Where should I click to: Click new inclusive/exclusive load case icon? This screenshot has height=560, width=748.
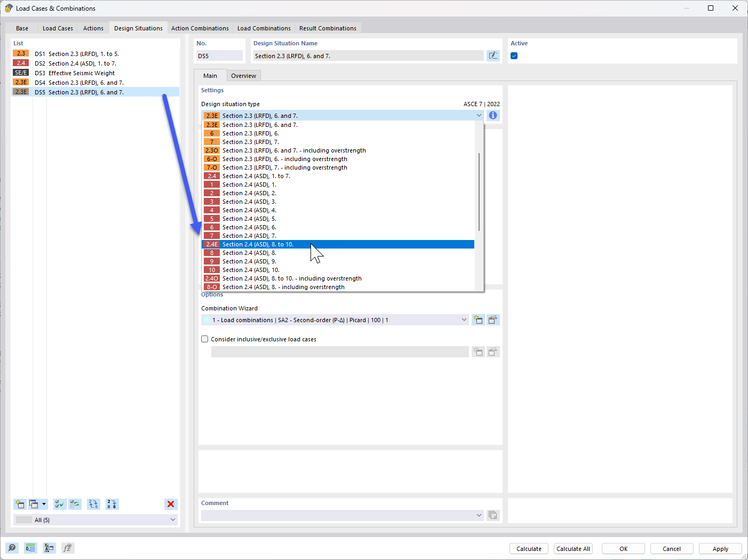tap(478, 352)
